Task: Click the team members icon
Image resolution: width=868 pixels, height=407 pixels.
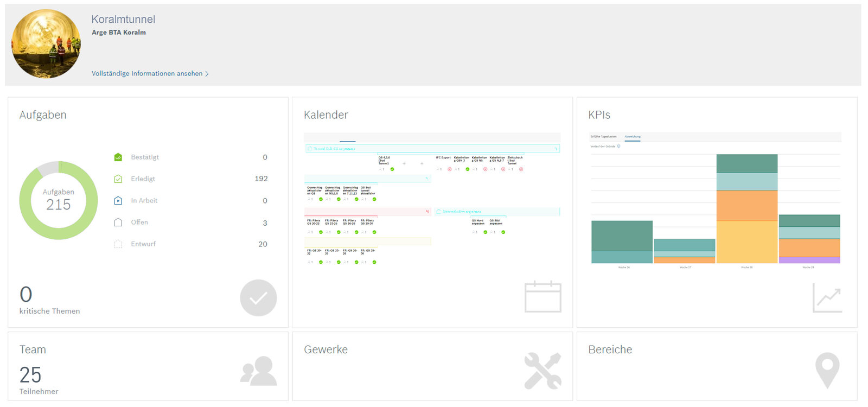Action: pos(259,371)
